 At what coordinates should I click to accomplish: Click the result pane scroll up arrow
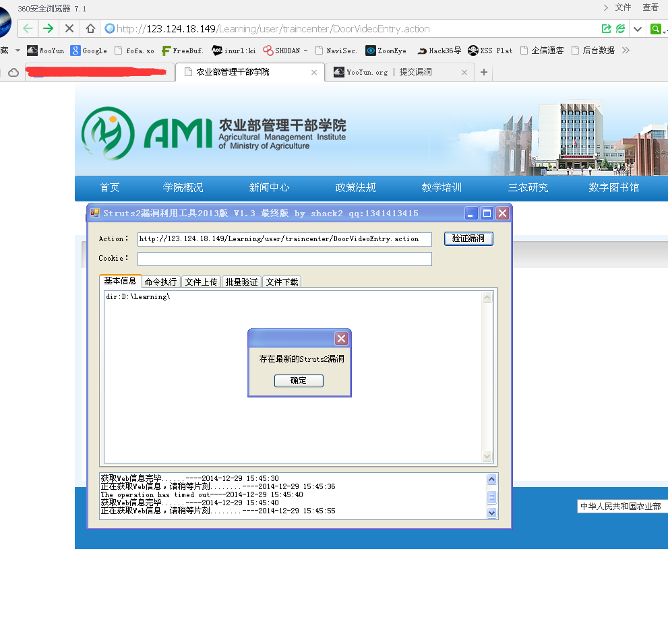pos(487,298)
